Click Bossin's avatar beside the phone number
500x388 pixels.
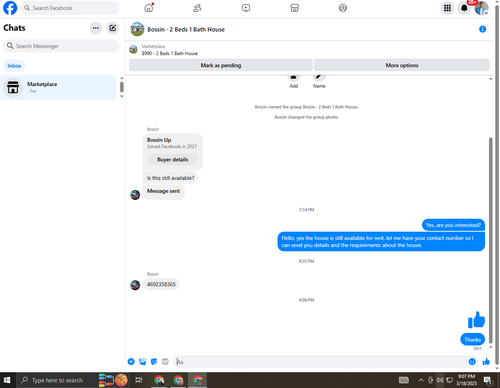click(135, 285)
